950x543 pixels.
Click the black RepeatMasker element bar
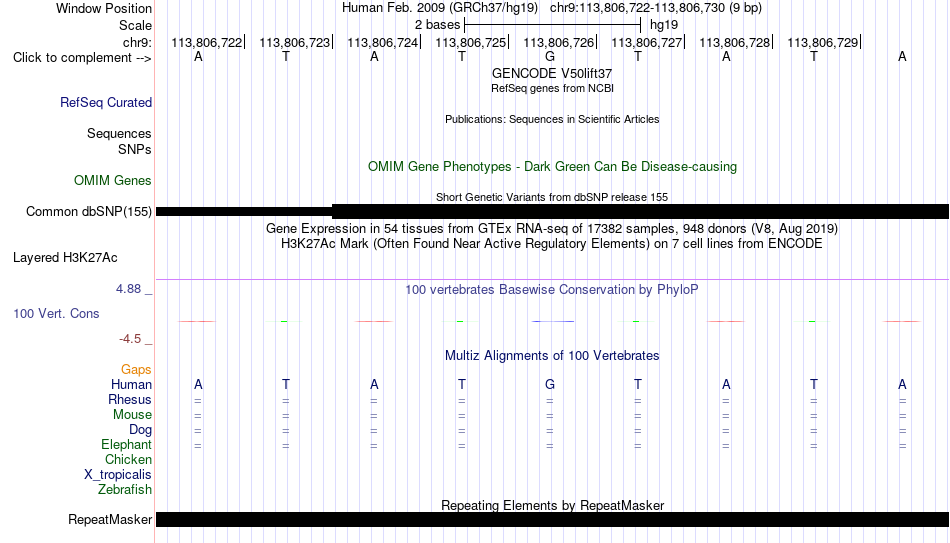point(553,519)
